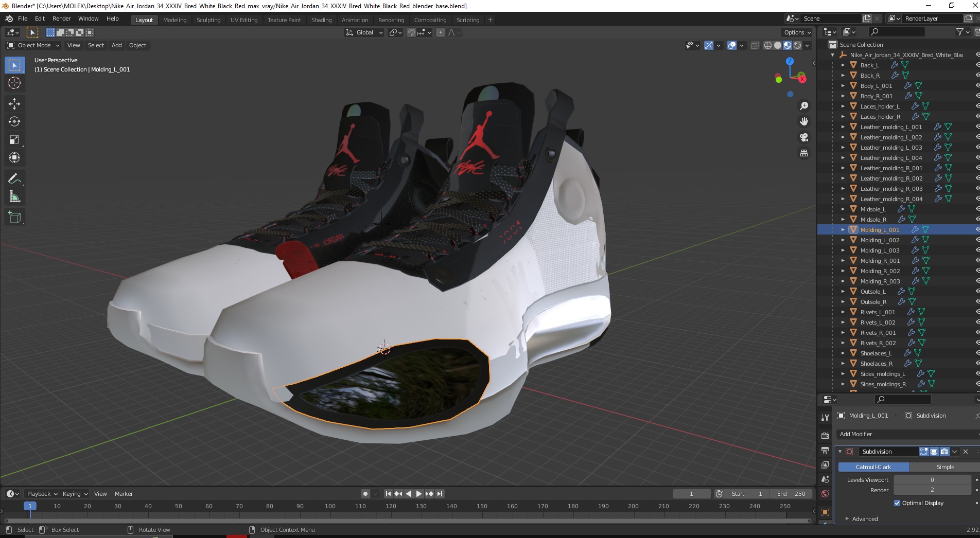Screen dimensions: 980x538
Task: Click the timeline End frame field
Action: pyautogui.click(x=791, y=494)
